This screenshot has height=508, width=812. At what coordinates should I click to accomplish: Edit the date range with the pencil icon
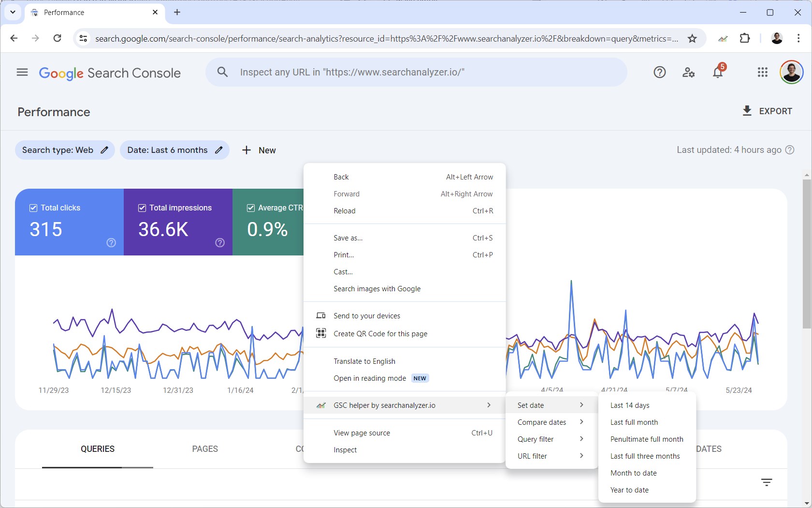coord(218,150)
